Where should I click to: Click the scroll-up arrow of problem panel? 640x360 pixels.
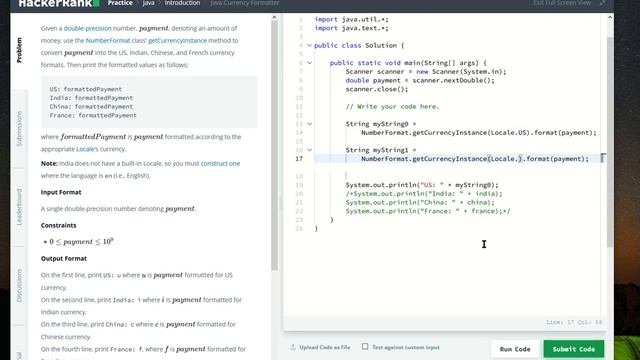(274, 17)
